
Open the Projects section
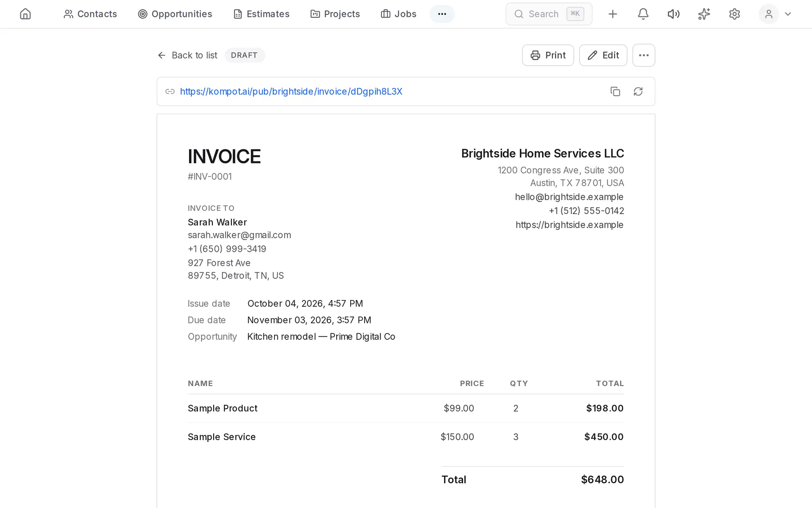pos(335,14)
